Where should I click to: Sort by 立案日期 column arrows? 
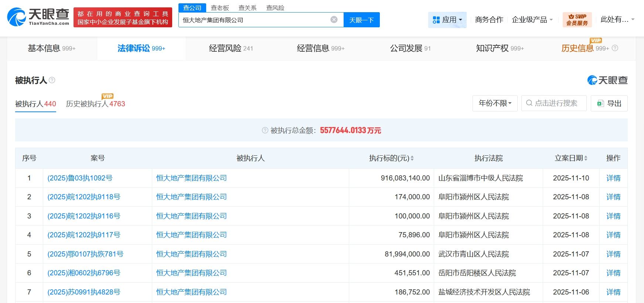pos(586,158)
